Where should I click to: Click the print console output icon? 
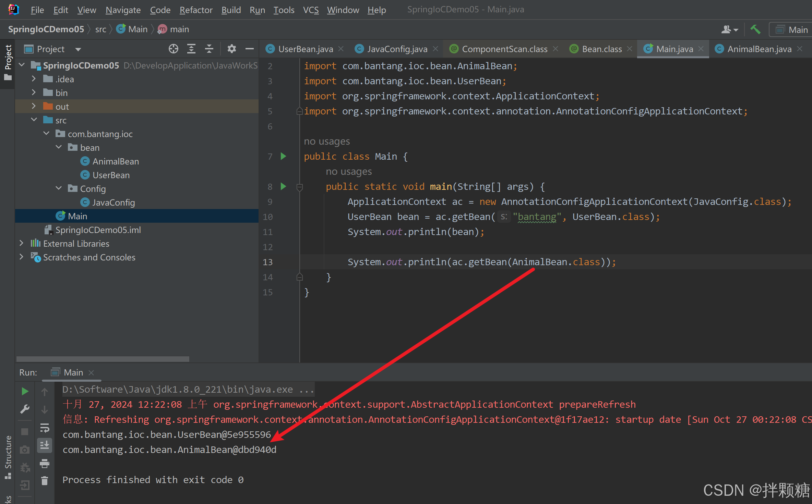45,463
